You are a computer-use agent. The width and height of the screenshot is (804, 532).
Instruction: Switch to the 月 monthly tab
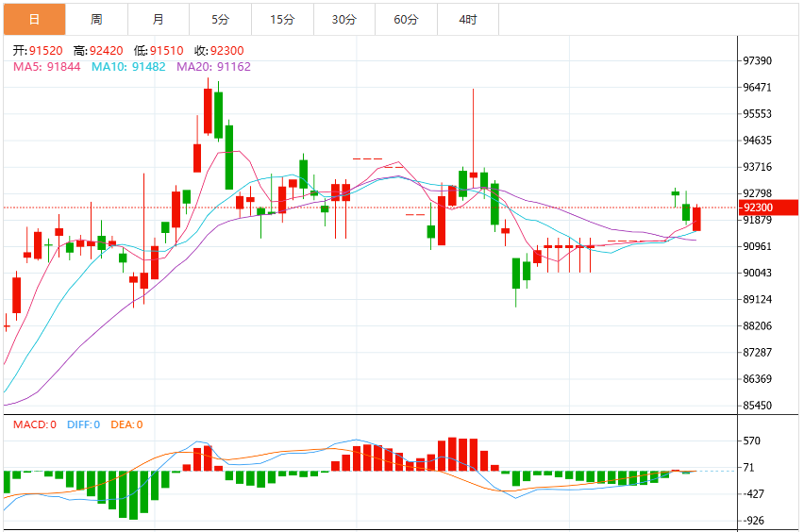[159, 20]
